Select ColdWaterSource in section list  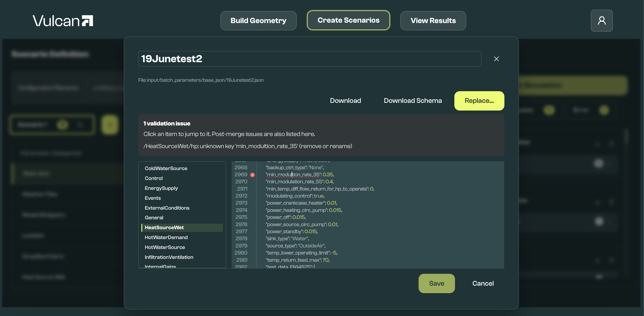tap(166, 168)
